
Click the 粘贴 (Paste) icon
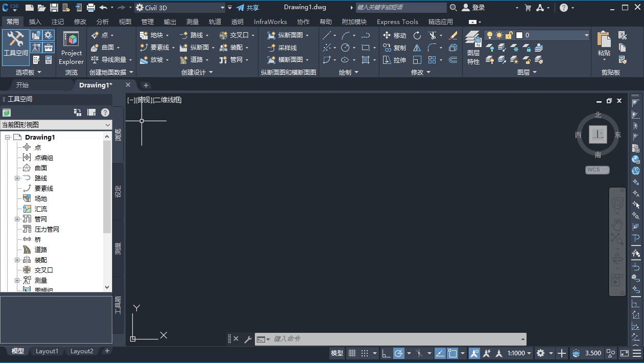coord(604,44)
